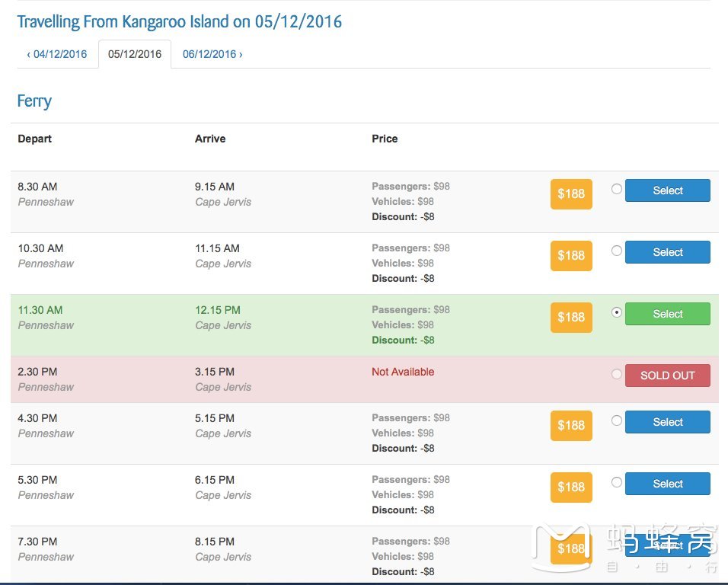
Task: Click the 2.30 PM sold out radio button
Action: click(x=617, y=374)
